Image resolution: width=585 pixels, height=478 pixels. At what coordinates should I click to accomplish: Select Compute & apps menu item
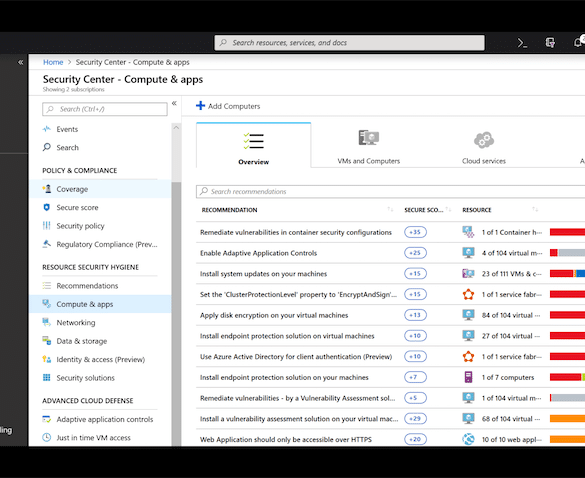point(100,304)
